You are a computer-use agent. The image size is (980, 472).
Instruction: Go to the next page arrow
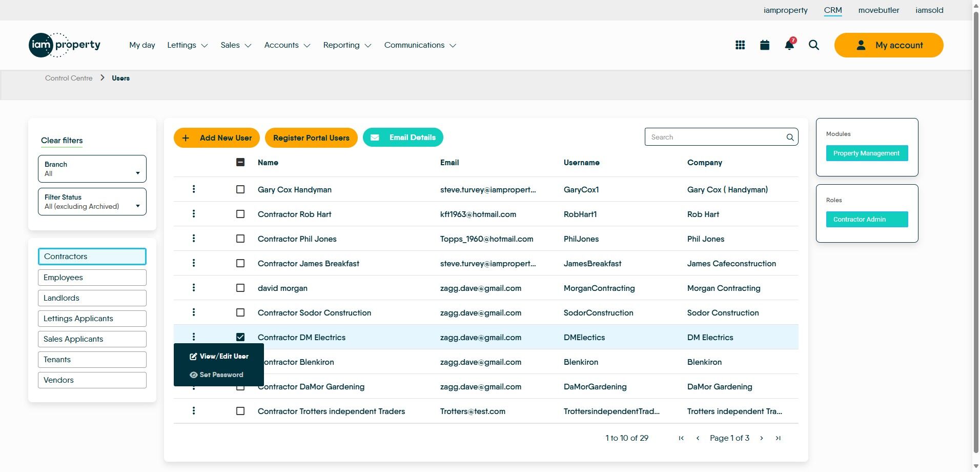point(762,438)
